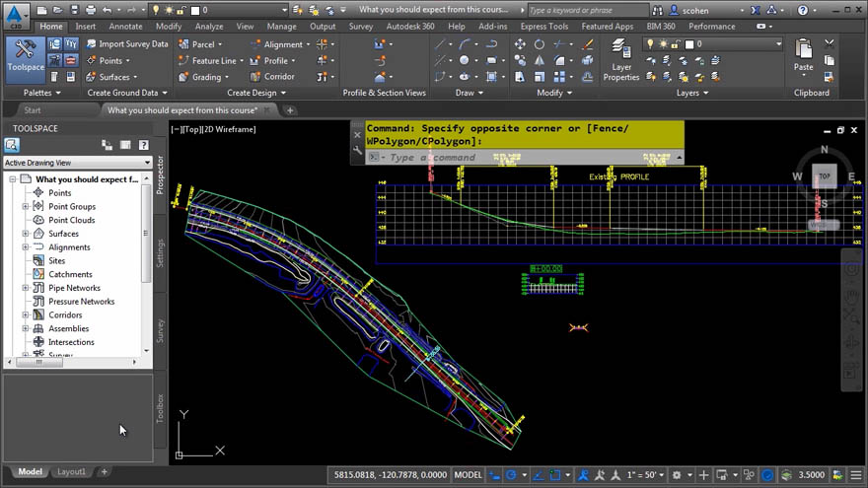Switch to the Survey ribbon tab
The height and width of the screenshot is (488, 868).
360,26
